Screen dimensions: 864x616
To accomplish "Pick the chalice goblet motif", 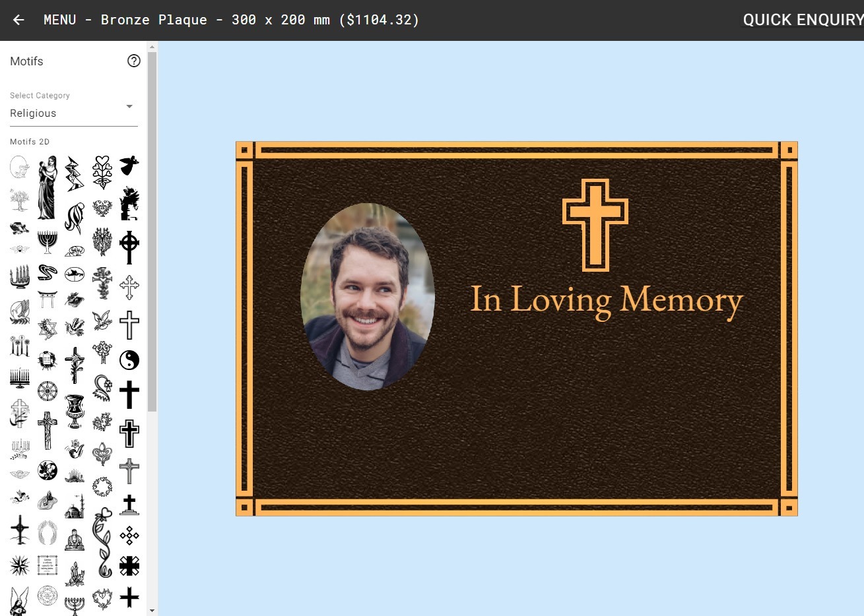I will click(x=75, y=411).
